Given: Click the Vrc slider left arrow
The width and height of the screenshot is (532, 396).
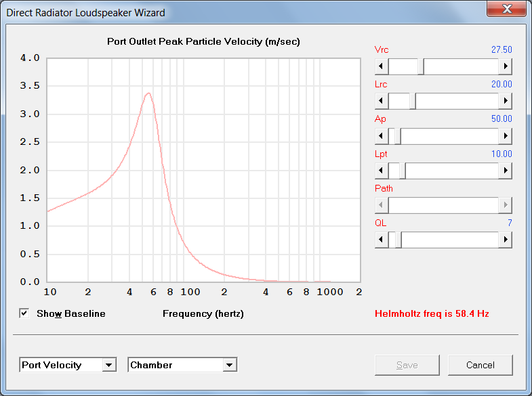Looking at the screenshot, I should [x=382, y=66].
